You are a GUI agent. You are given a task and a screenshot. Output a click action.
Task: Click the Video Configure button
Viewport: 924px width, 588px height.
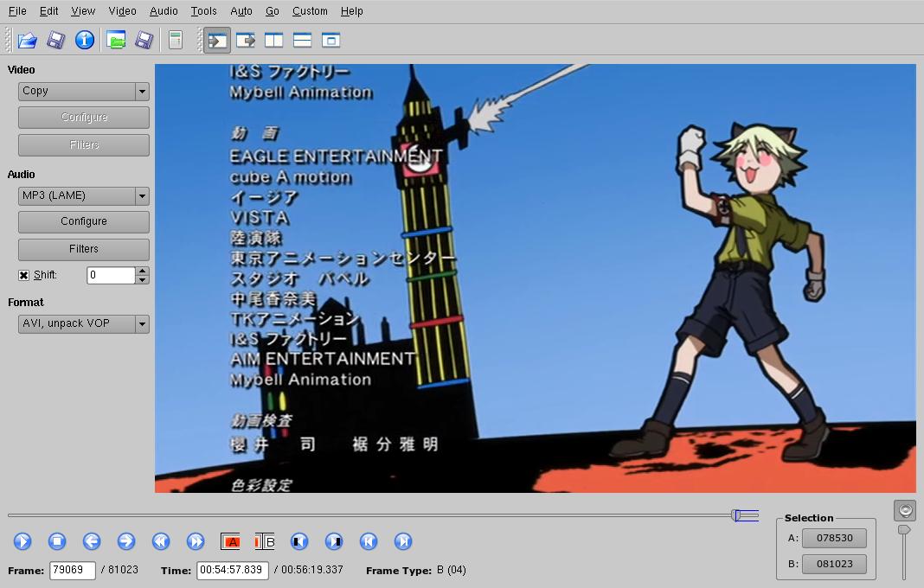click(84, 118)
